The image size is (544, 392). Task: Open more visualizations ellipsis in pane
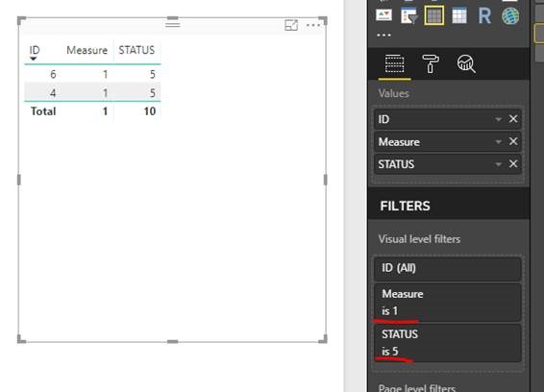click(384, 35)
